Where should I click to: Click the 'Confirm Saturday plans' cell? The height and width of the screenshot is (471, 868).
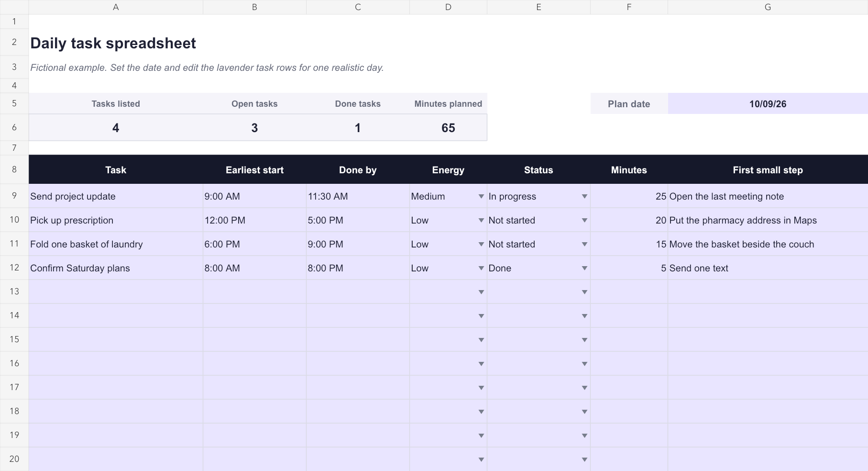coord(116,268)
